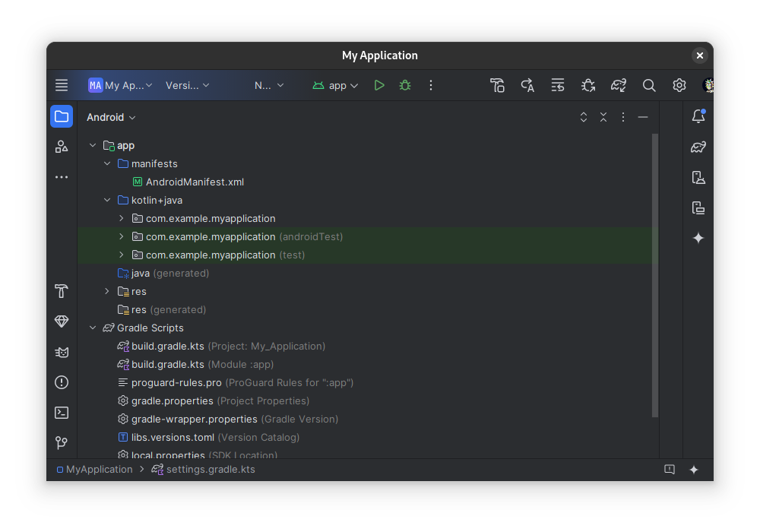This screenshot has height=532, width=760.
Task: Open the Gradle panel via the elephant icon
Action: pos(698,147)
